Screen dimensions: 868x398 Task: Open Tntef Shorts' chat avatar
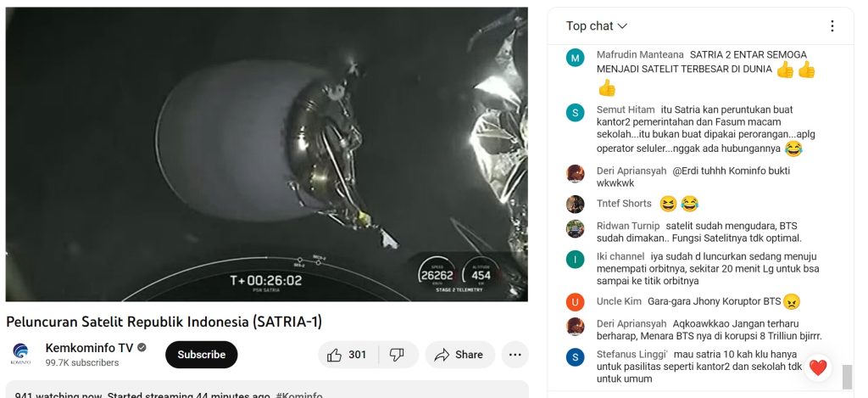576,204
